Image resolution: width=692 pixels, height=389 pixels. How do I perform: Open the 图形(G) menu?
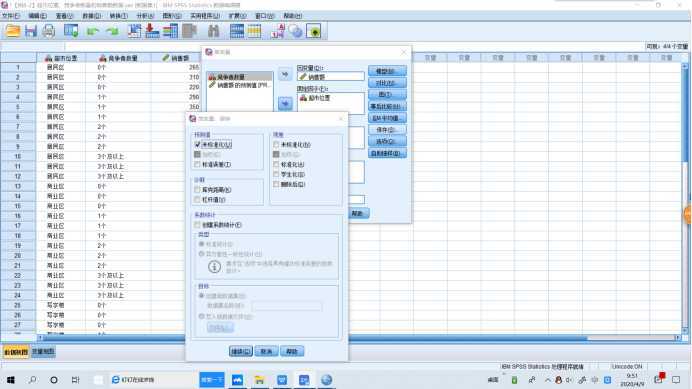(x=172, y=16)
